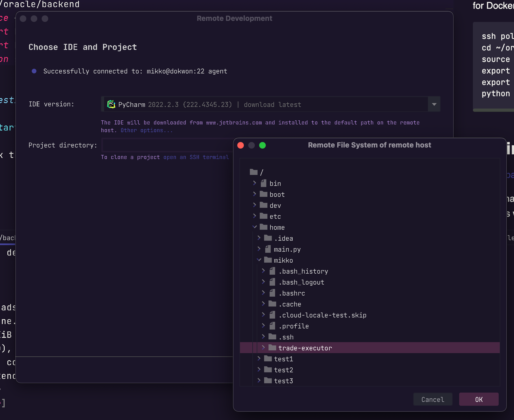The width and height of the screenshot is (514, 420).
Task: Click 'Successfully connected to: mikko@dokwon:22 agent' text
Action: [x=135, y=71]
